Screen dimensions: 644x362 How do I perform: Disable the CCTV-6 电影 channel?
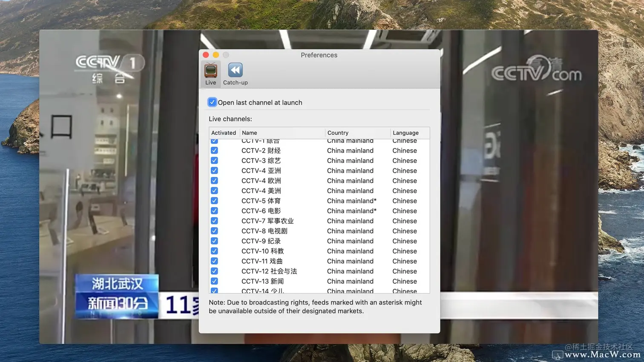point(214,211)
